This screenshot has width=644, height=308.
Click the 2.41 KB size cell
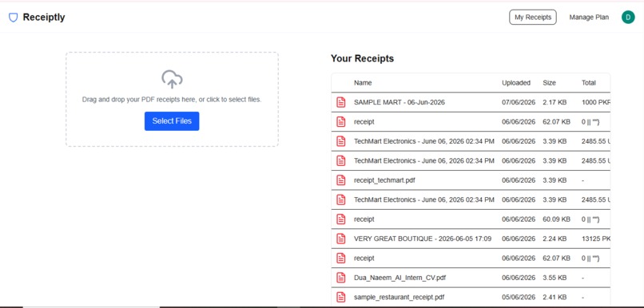[555, 297]
